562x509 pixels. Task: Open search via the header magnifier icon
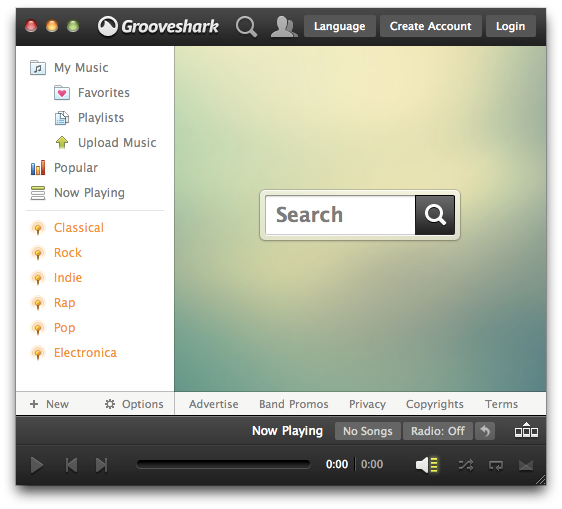click(247, 27)
